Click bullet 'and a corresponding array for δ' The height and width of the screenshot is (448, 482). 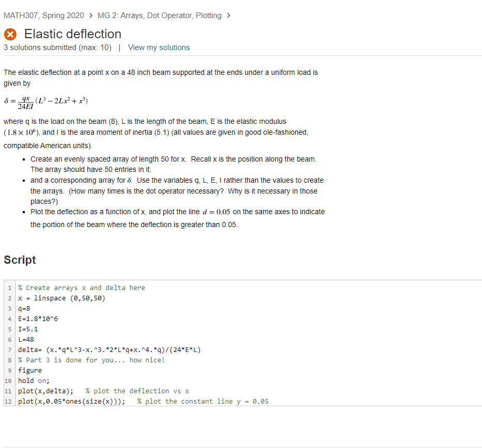(x=177, y=190)
